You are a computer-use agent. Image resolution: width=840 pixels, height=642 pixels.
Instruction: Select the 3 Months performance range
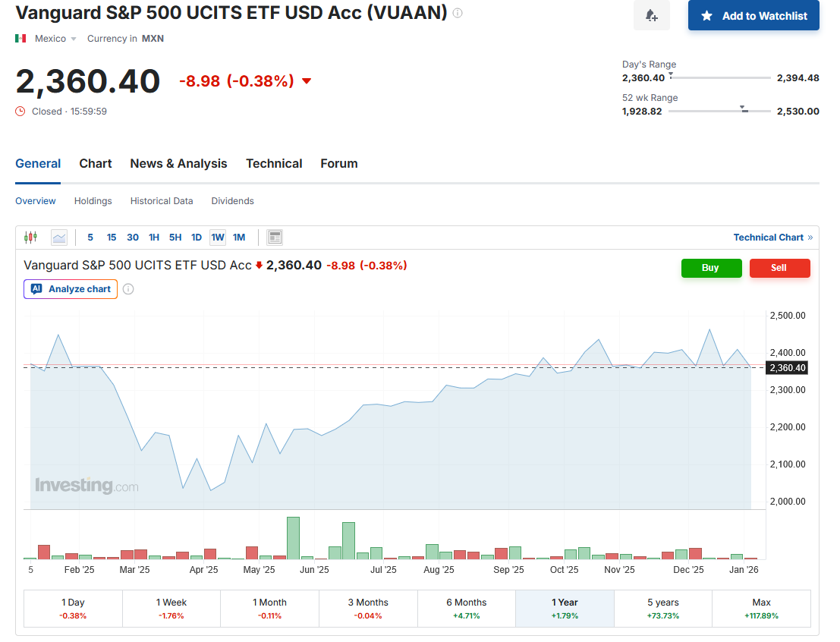pyautogui.click(x=368, y=609)
